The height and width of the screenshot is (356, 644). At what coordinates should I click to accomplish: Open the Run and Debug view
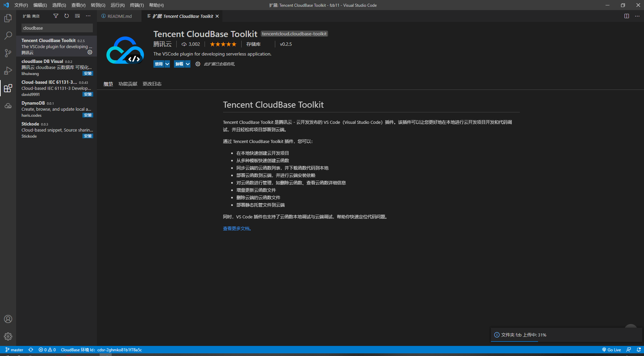tap(8, 71)
